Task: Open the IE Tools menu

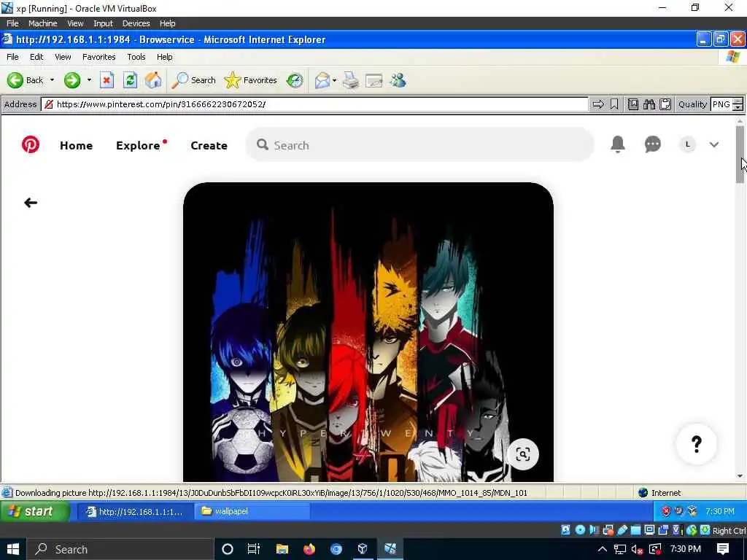Action: pyautogui.click(x=136, y=57)
